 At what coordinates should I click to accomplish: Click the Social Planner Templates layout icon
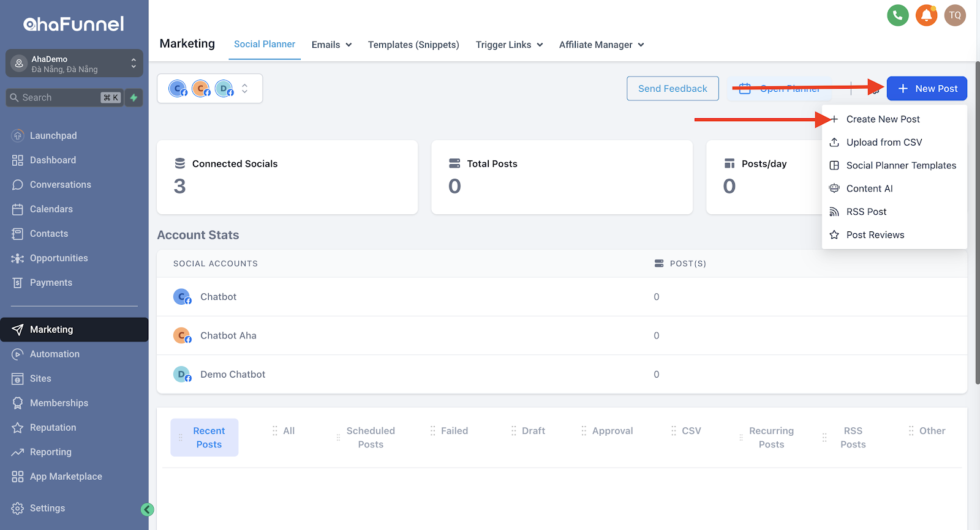click(834, 165)
